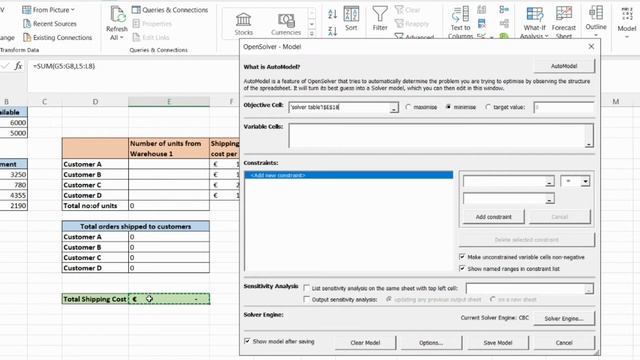This screenshot has height=360, width=640.
Task: Click the Total no:of units label cell
Action: coord(95,206)
